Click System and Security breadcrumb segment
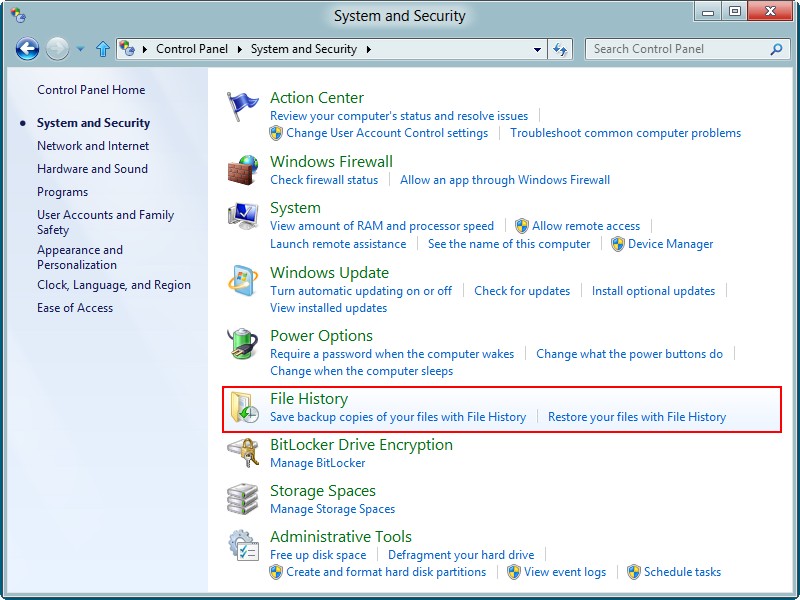This screenshot has width=800, height=600. click(304, 49)
